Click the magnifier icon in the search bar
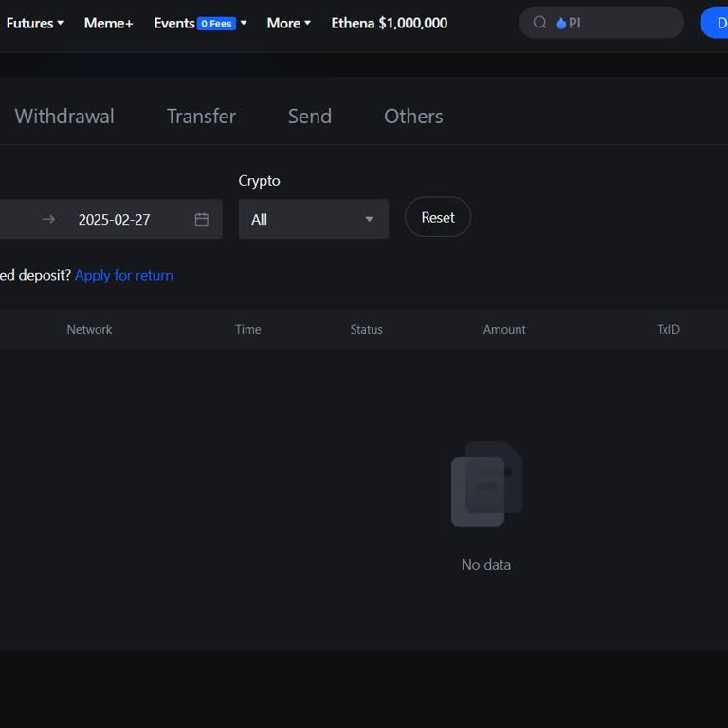 pyautogui.click(x=539, y=23)
